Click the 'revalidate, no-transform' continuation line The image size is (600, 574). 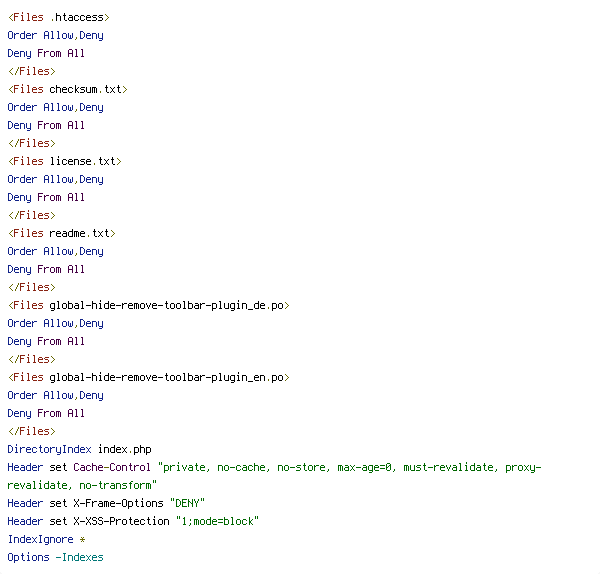pyautogui.click(x=82, y=486)
